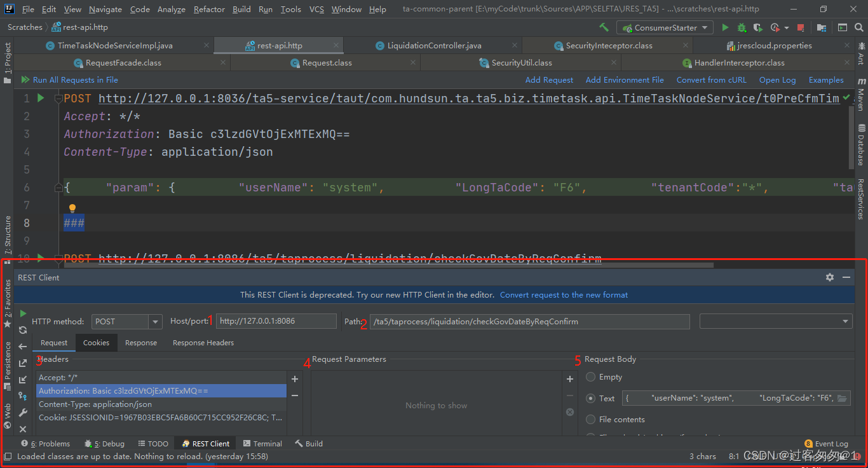Click the Open Log link
Screen dimensions: 868x468
(x=777, y=80)
